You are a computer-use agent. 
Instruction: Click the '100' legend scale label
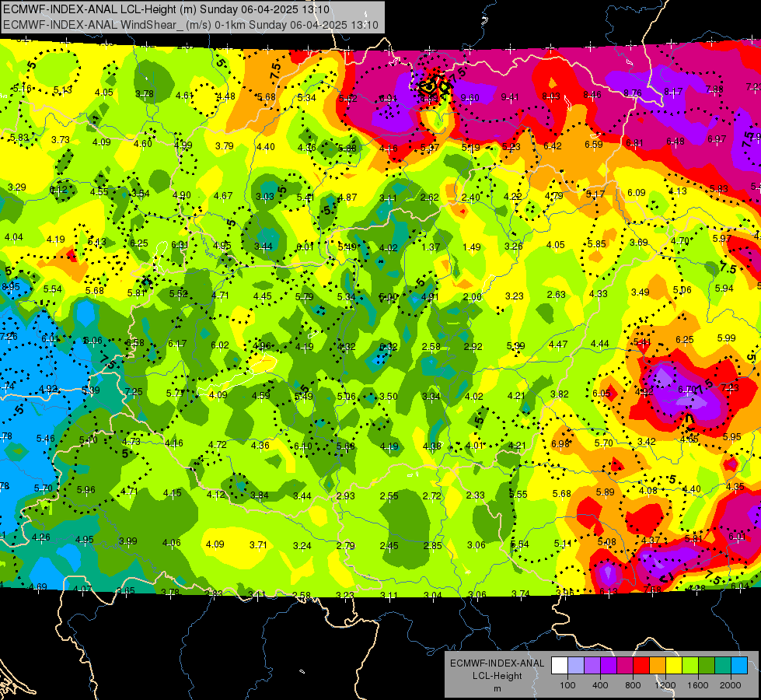click(x=567, y=685)
